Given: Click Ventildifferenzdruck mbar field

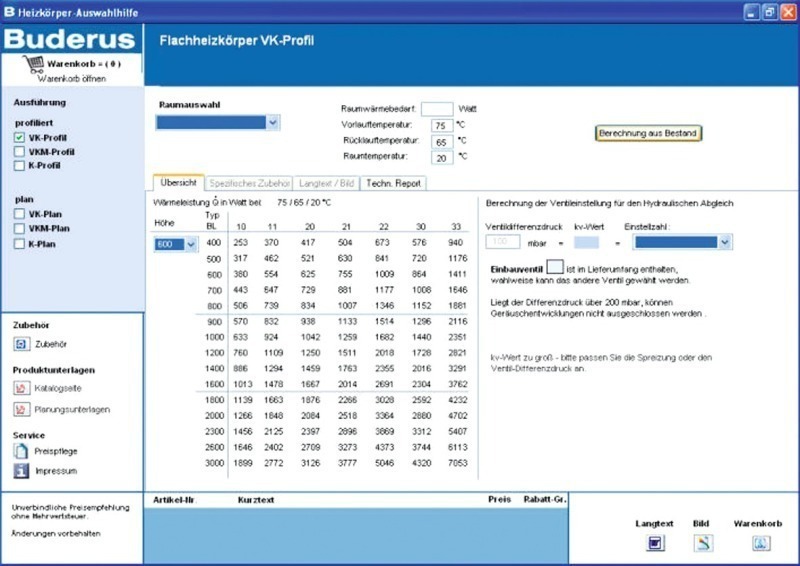Looking at the screenshot, I should [503, 242].
